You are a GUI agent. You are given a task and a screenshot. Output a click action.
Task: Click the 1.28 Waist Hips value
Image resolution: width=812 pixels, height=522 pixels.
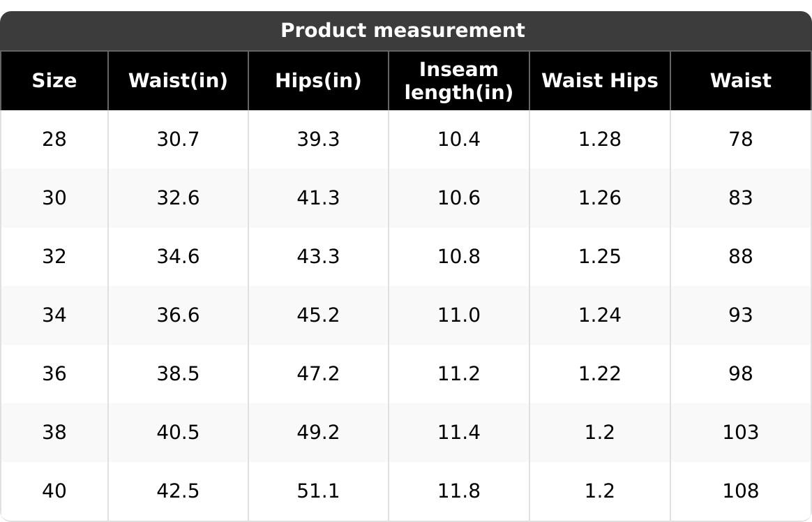[600, 140]
